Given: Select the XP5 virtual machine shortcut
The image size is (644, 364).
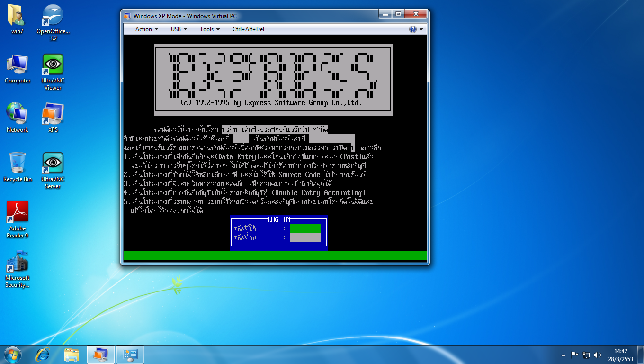Looking at the screenshot, I should pos(53,118).
